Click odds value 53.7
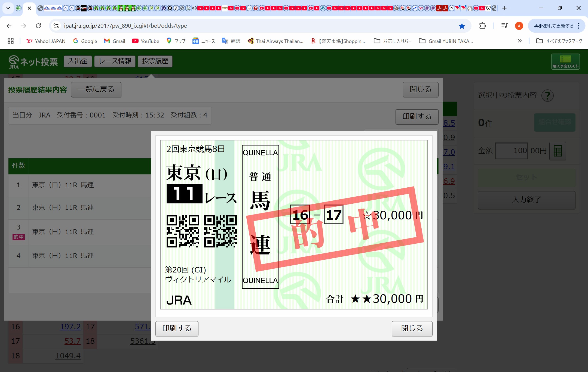588x372 pixels. point(72,341)
